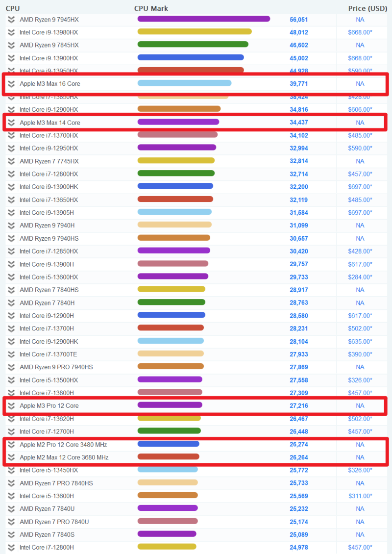Click the purple bar for AMD Ryzen 9 7945HX
Image resolution: width=392 pixels, height=554 pixels.
(204, 19)
